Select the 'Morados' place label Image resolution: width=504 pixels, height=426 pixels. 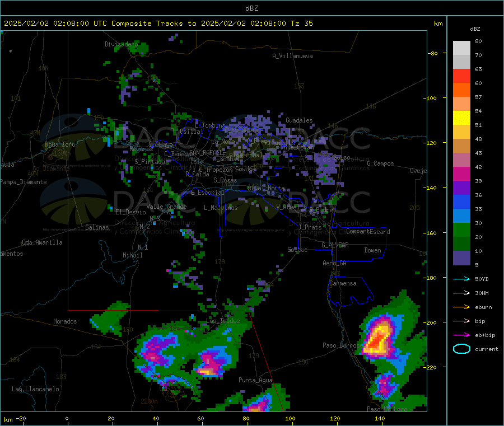(x=65, y=321)
